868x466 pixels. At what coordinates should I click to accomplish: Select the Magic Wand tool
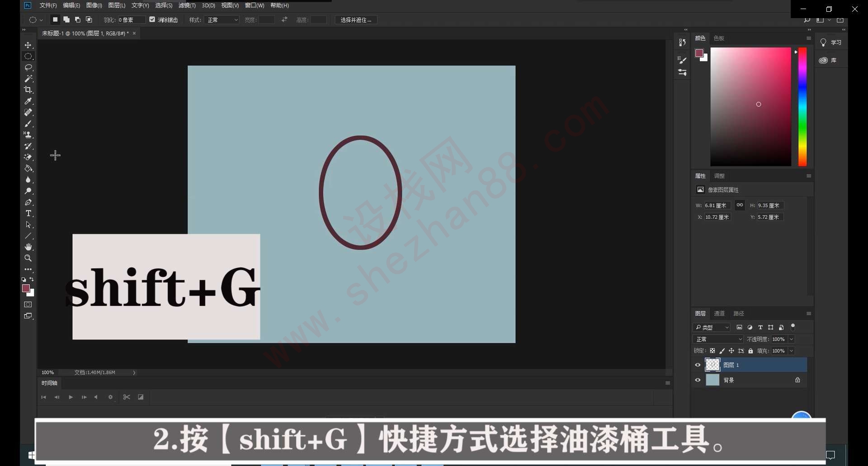tap(28, 79)
